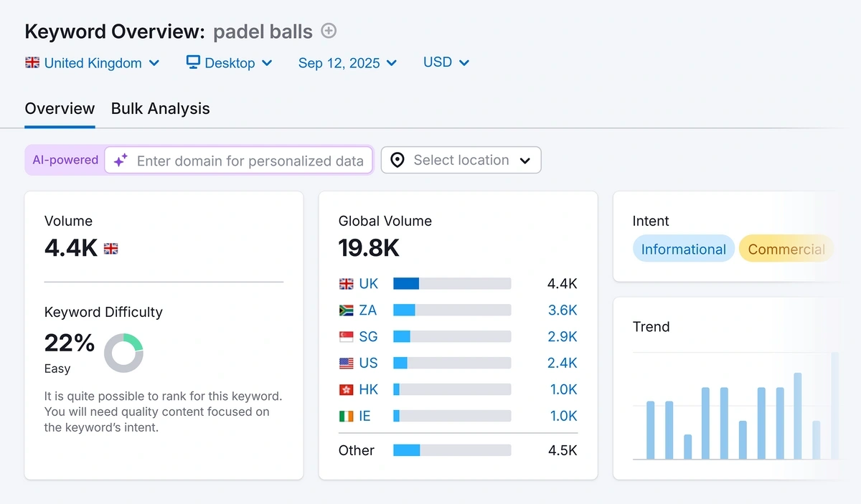Image resolution: width=861 pixels, height=504 pixels.
Task: Click the US flag icon
Action: click(x=347, y=363)
